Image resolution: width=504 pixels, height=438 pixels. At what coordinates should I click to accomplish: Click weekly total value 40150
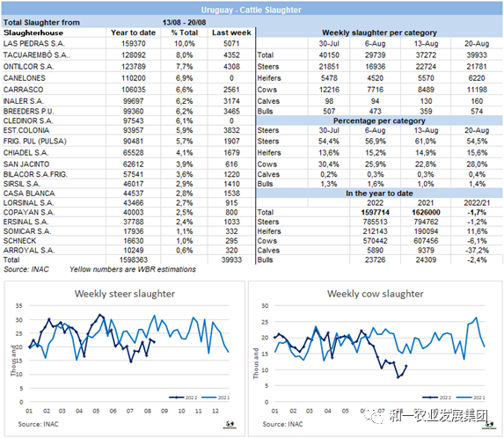[x=329, y=55]
